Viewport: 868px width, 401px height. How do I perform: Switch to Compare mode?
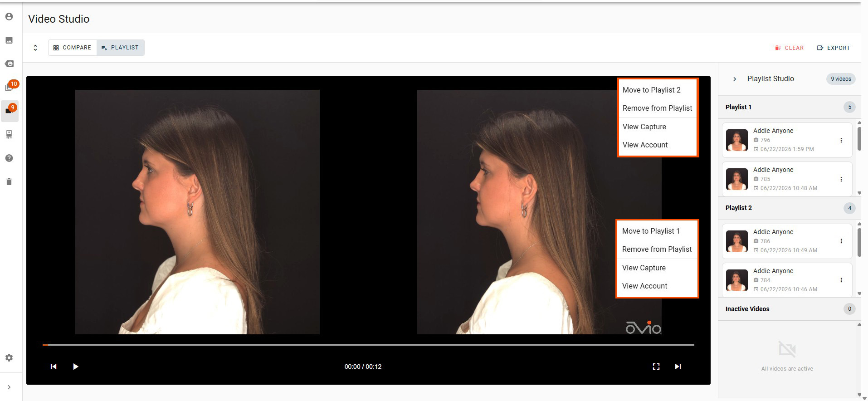point(73,48)
